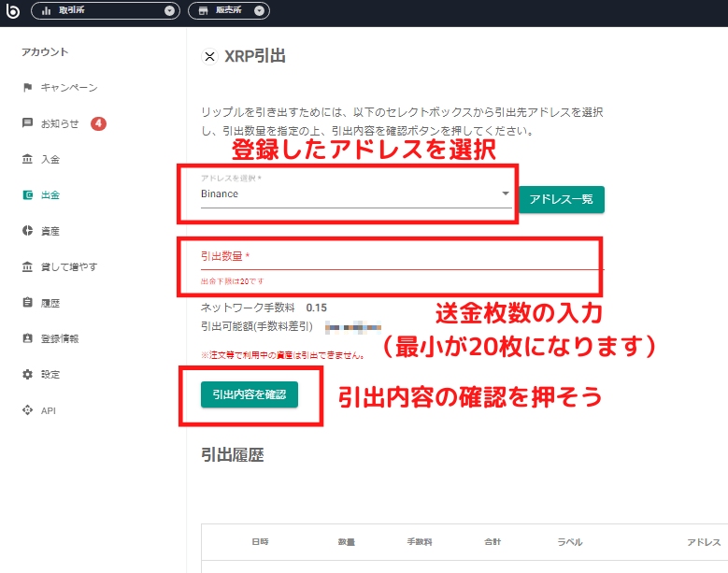Open 貸して増やす menu item

coord(68,267)
